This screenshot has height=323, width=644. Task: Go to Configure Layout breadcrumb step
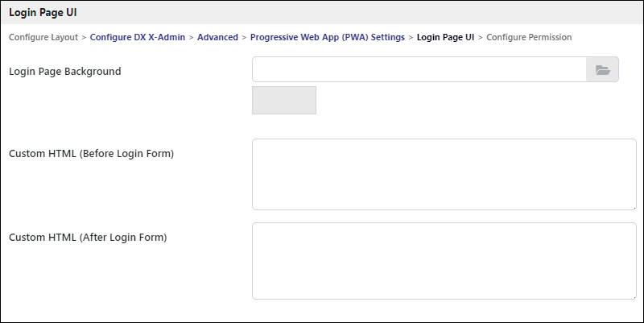coord(43,37)
